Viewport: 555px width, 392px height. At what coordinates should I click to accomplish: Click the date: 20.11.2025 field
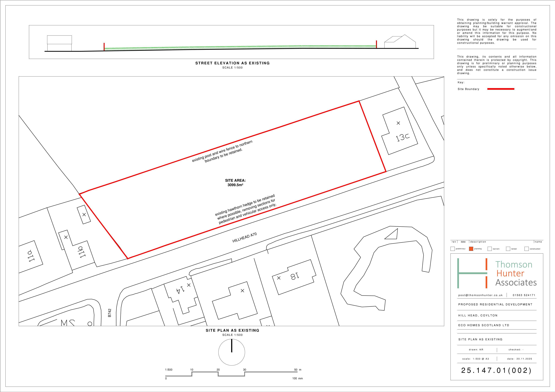(520, 359)
